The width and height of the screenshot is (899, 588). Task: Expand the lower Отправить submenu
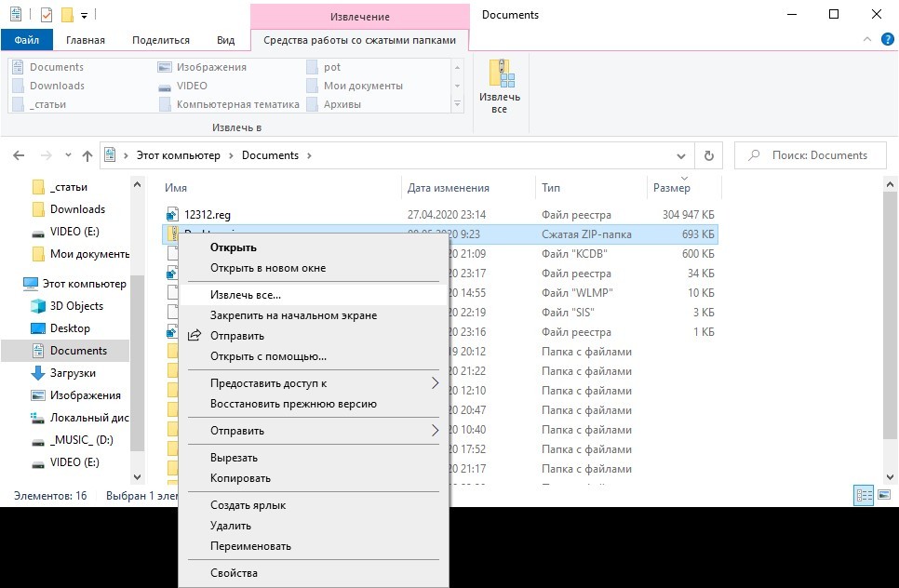point(313,431)
